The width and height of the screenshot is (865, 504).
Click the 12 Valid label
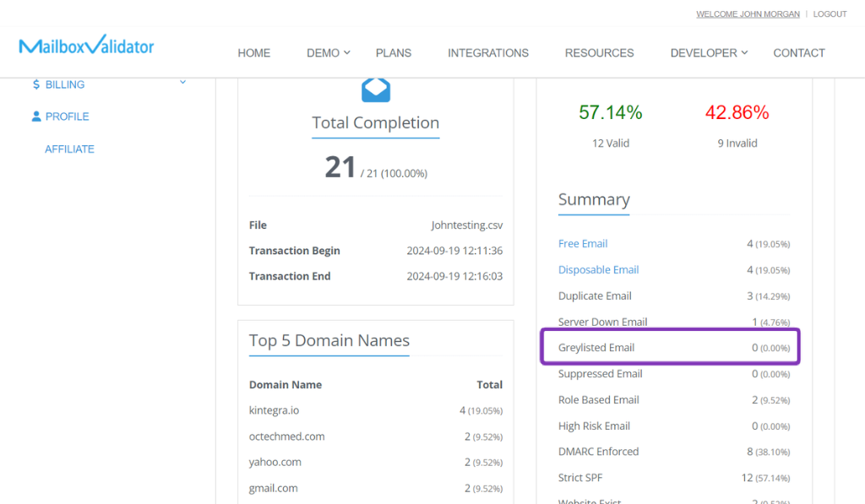point(611,144)
